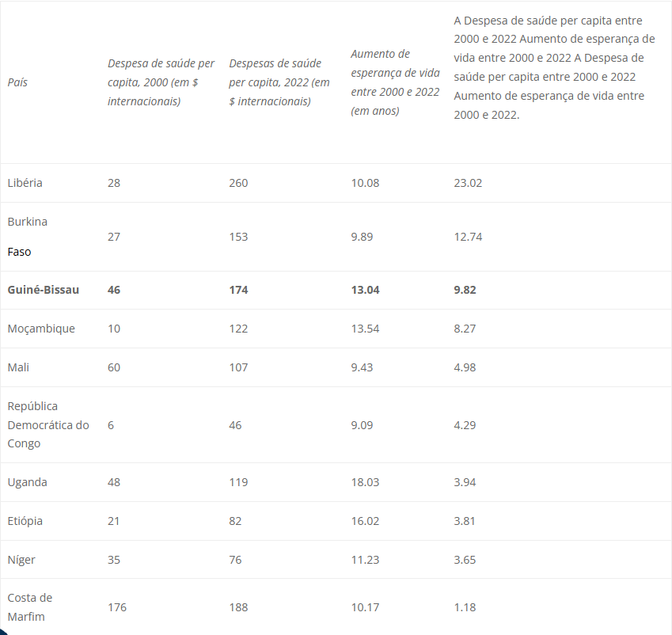Select Libéria's ratio value 23.02
The height and width of the screenshot is (635, 672).
pos(468,183)
